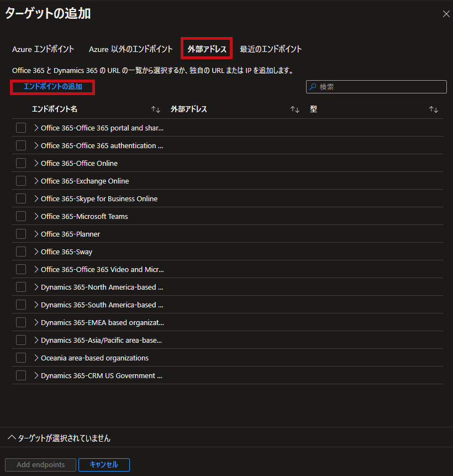This screenshot has height=476, width=453.
Task: Click 型 column header
Action: point(313,109)
